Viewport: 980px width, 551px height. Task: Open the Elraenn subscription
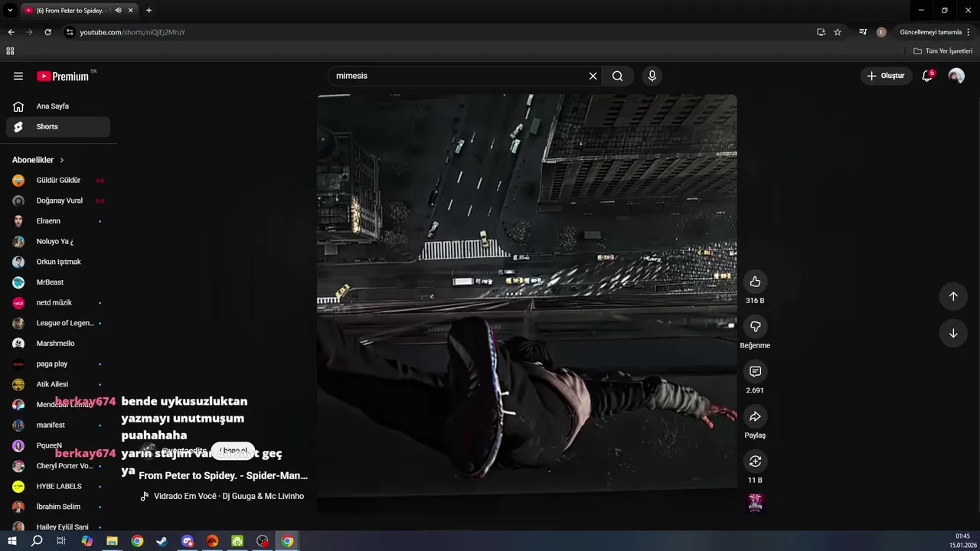(x=58, y=221)
